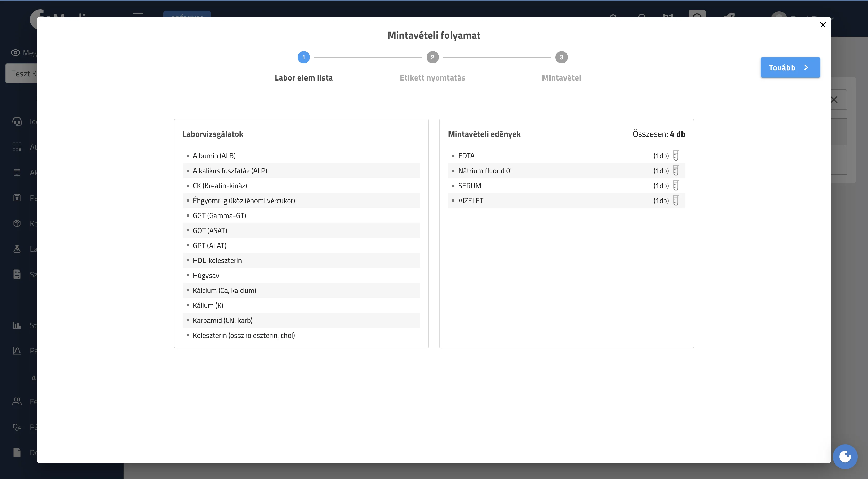The width and height of the screenshot is (868, 479).
Task: Open the round chat widget icon
Action: [x=845, y=457]
